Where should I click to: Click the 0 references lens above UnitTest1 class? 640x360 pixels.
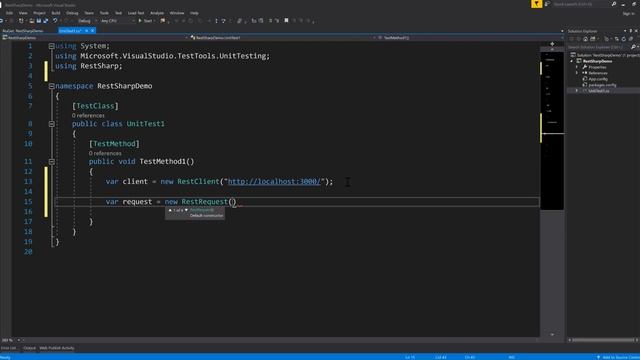click(x=88, y=116)
